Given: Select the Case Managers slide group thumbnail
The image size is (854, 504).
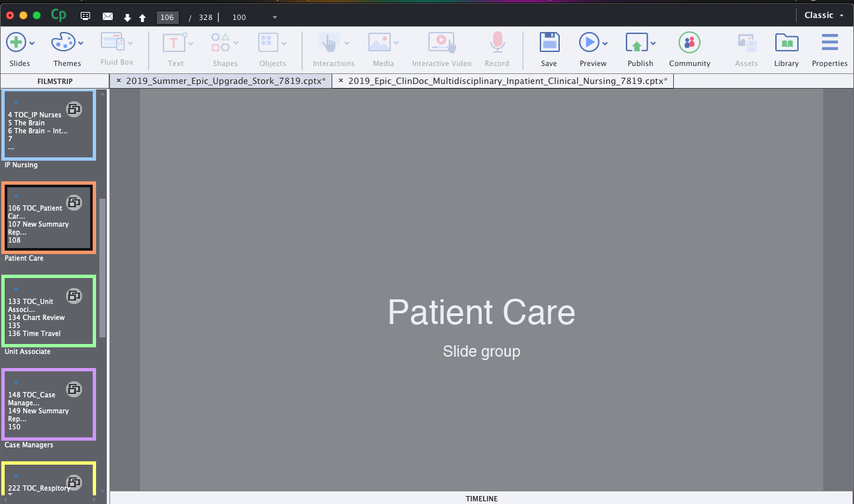Looking at the screenshot, I should 48,404.
